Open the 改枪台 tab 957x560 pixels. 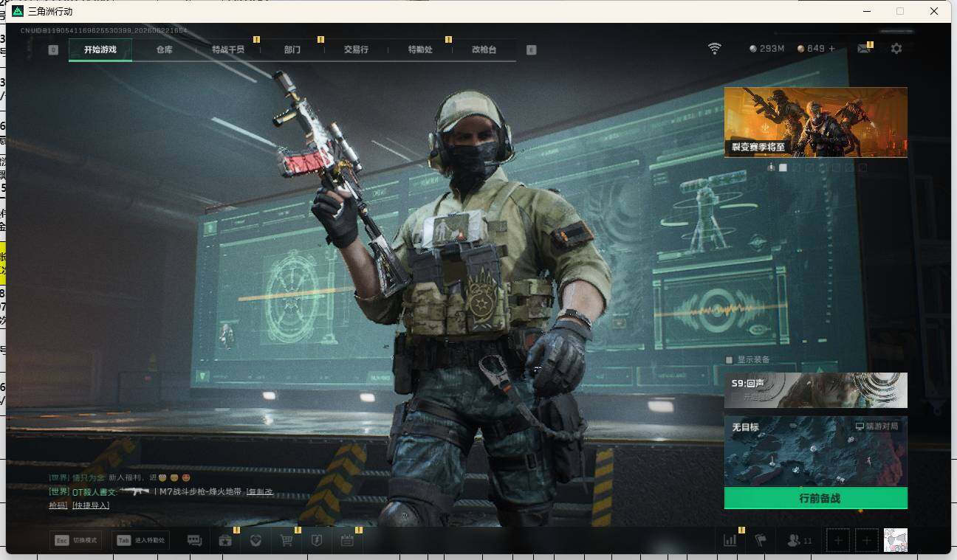[x=484, y=49]
